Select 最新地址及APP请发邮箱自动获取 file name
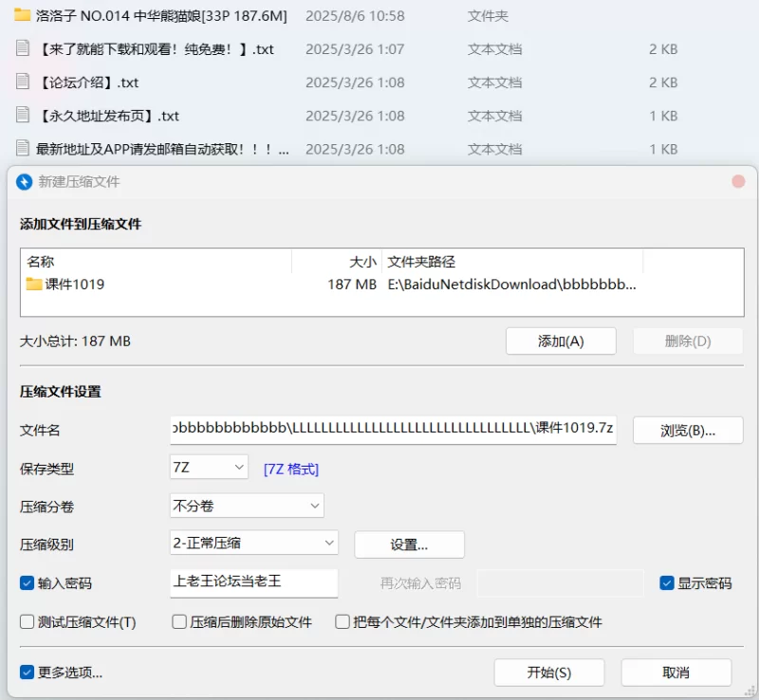Screen dimensions: 759x700 point(162,149)
